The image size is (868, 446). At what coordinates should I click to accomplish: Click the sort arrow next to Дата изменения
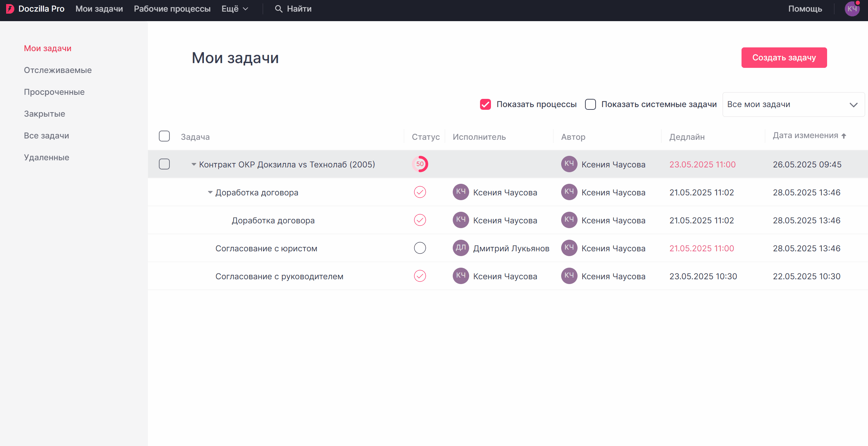844,136
